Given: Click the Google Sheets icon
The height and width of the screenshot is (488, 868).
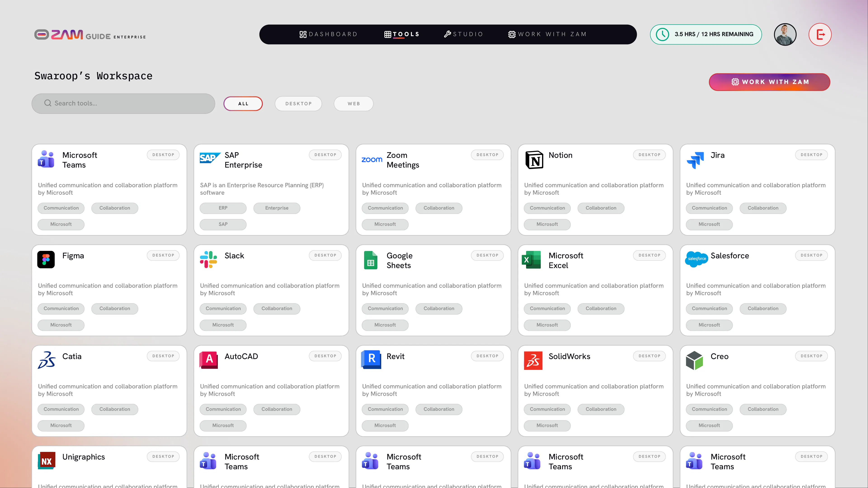Looking at the screenshot, I should pos(370,260).
